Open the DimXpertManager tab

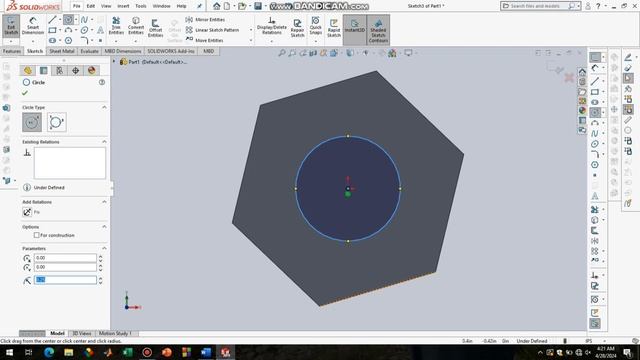point(76,70)
